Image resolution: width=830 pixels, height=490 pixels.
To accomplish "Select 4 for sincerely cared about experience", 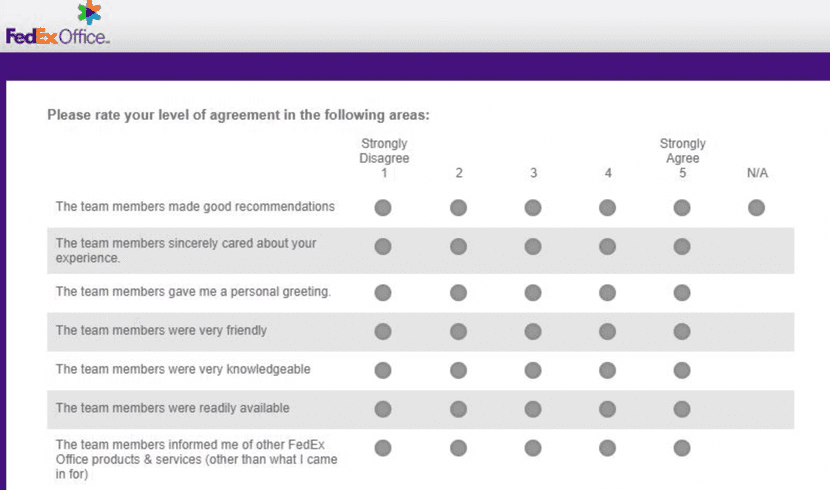I will pos(607,247).
